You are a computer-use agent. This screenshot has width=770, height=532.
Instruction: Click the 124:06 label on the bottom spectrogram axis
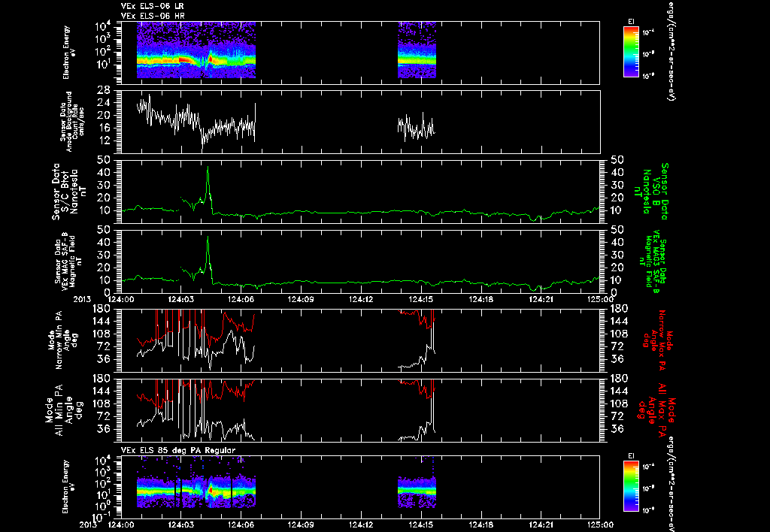click(241, 524)
